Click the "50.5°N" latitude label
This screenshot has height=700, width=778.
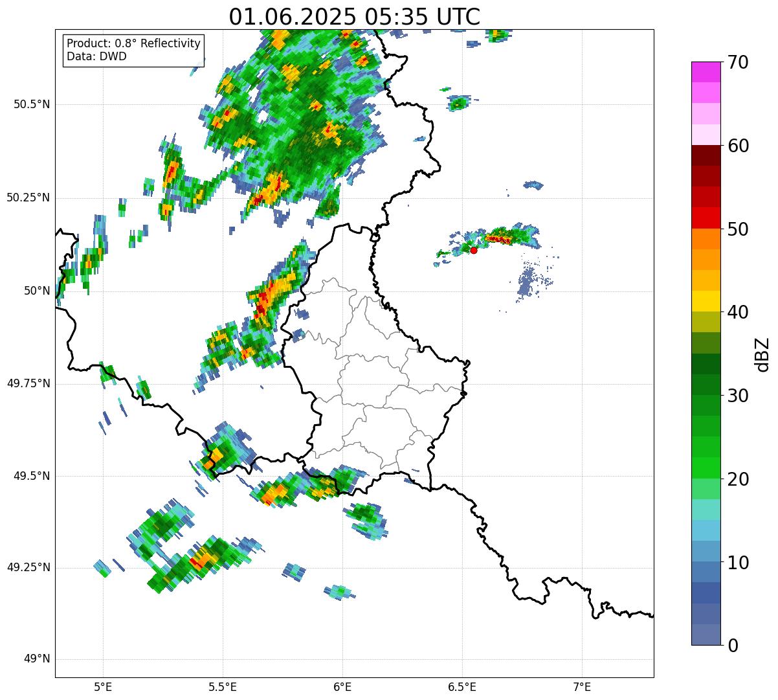[x=31, y=104]
